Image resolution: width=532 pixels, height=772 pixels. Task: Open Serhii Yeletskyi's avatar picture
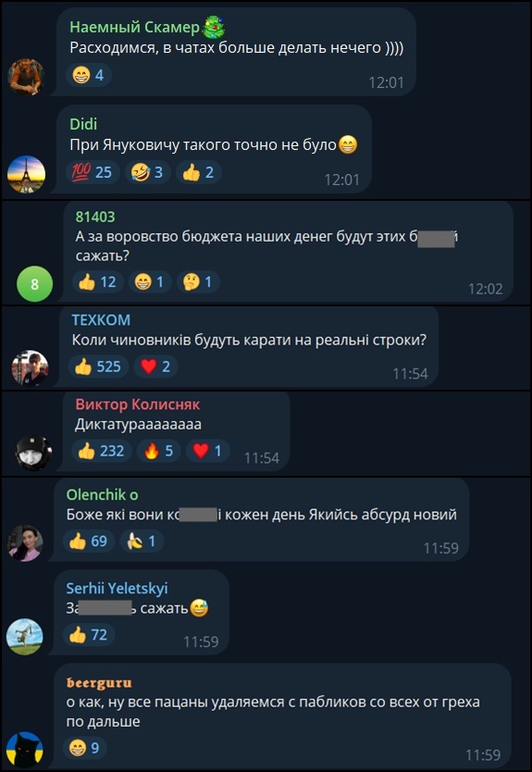tap(25, 637)
